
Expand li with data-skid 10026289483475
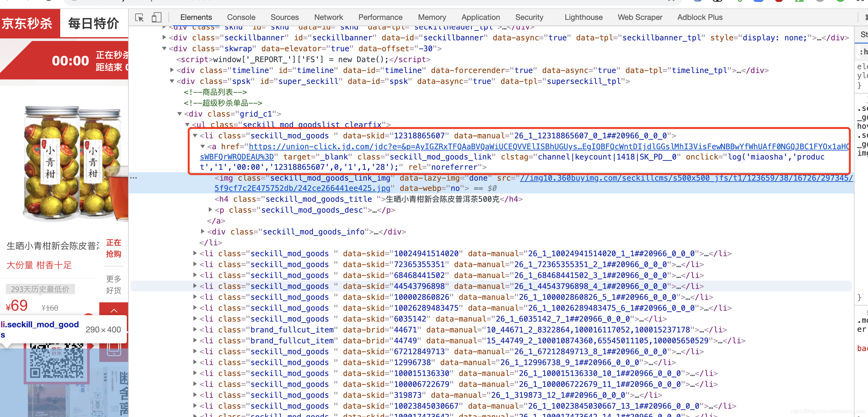point(195,307)
